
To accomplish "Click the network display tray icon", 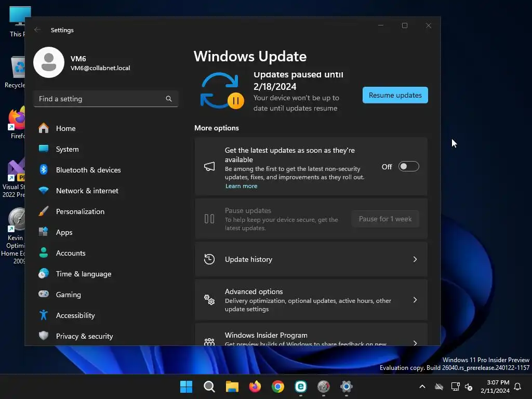I will (x=455, y=387).
